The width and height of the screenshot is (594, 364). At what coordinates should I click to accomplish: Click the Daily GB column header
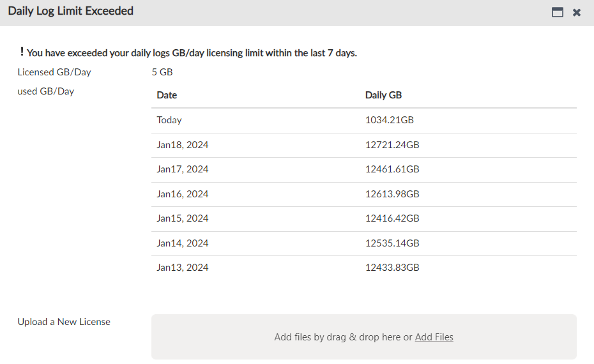[x=383, y=95]
